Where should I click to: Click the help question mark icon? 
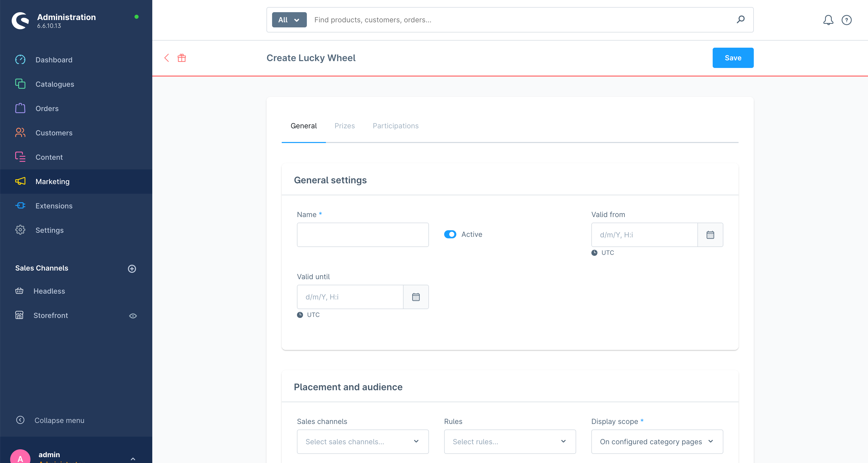tap(846, 20)
